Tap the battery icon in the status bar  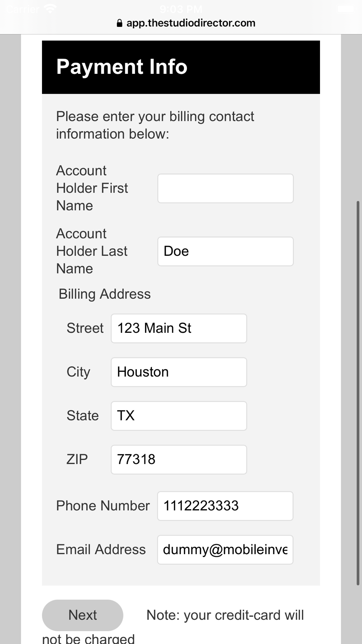346,9
